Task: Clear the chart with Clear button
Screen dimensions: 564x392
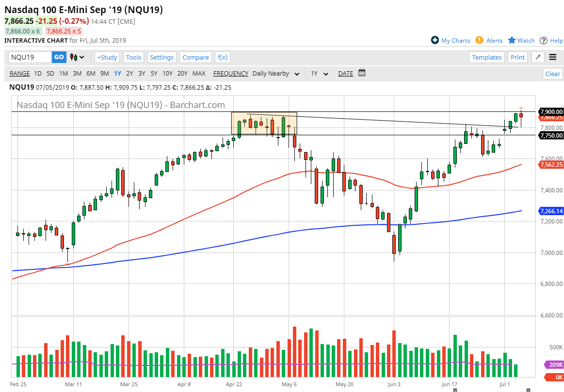Action: [x=552, y=73]
